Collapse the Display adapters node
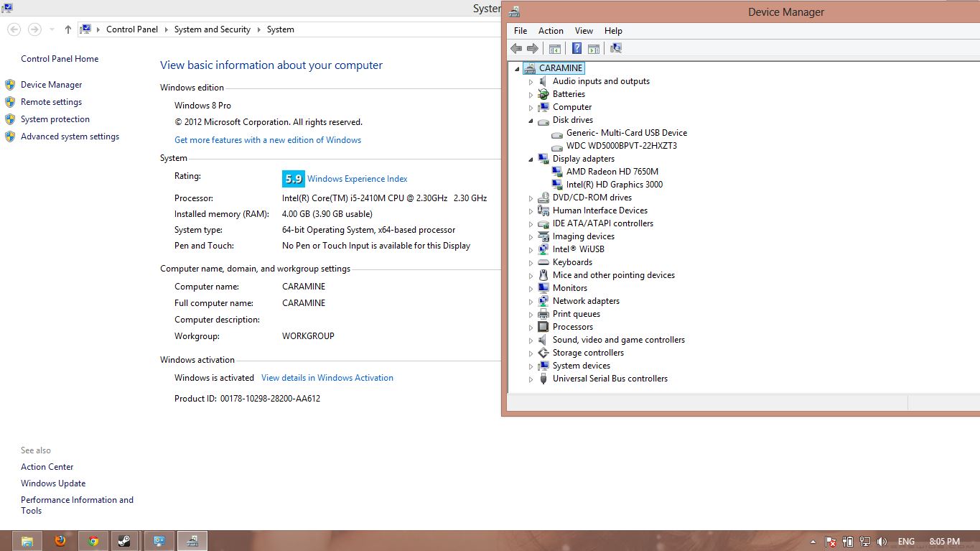The width and height of the screenshot is (980, 551). click(531, 159)
